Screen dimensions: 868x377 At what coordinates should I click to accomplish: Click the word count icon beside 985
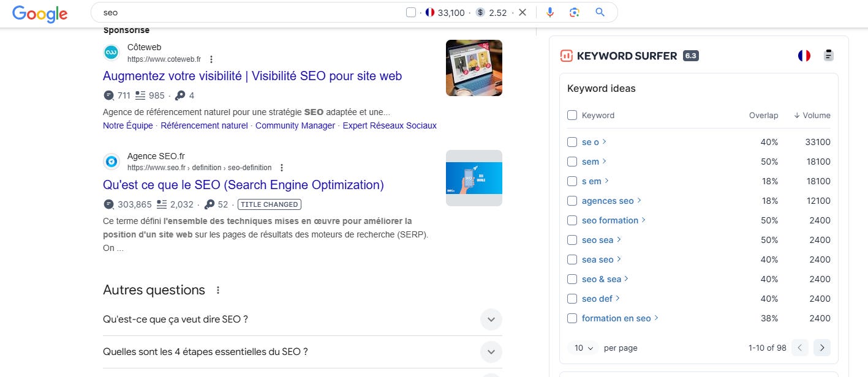pos(140,95)
